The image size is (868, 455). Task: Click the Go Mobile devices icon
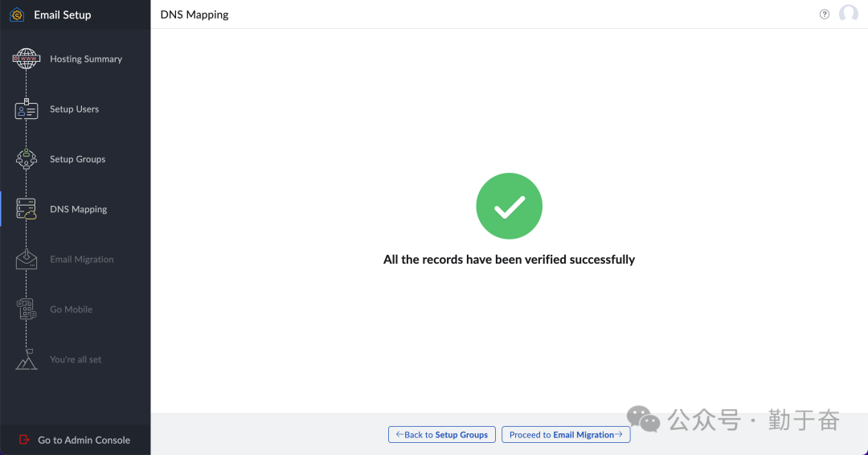tap(27, 309)
